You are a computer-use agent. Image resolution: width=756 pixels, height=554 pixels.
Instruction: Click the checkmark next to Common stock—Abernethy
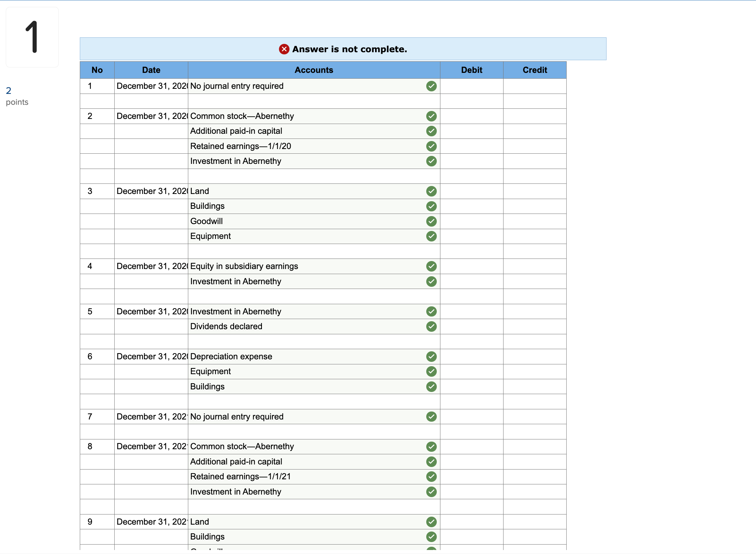(x=431, y=116)
